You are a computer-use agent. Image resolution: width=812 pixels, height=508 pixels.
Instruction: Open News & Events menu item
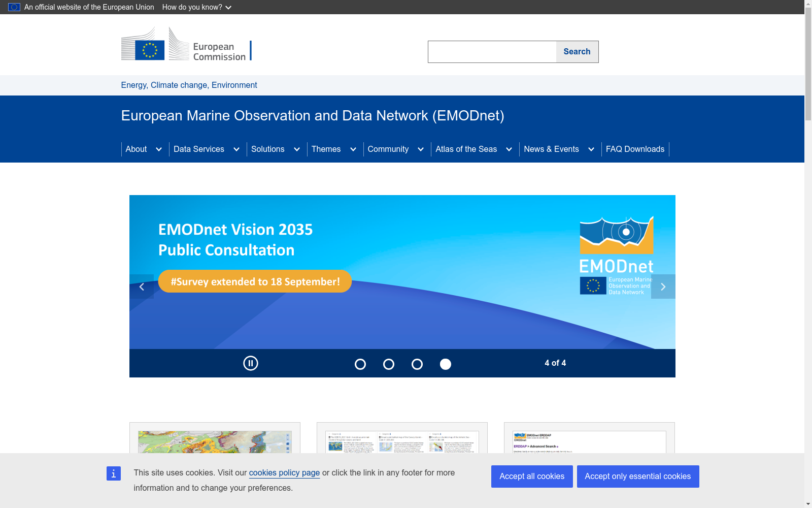click(x=551, y=149)
